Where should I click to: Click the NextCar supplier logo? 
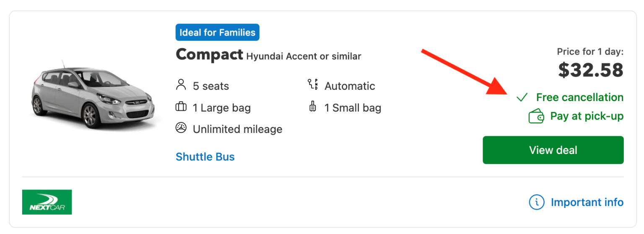point(47,202)
